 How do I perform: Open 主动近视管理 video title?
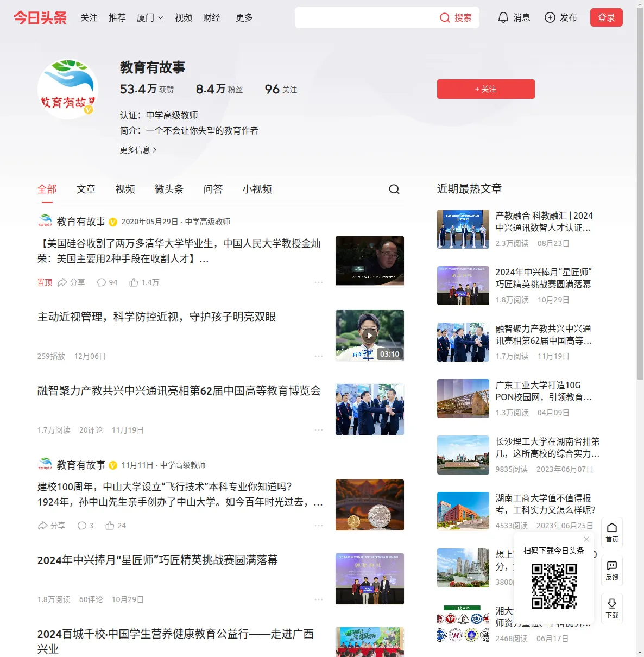157,317
